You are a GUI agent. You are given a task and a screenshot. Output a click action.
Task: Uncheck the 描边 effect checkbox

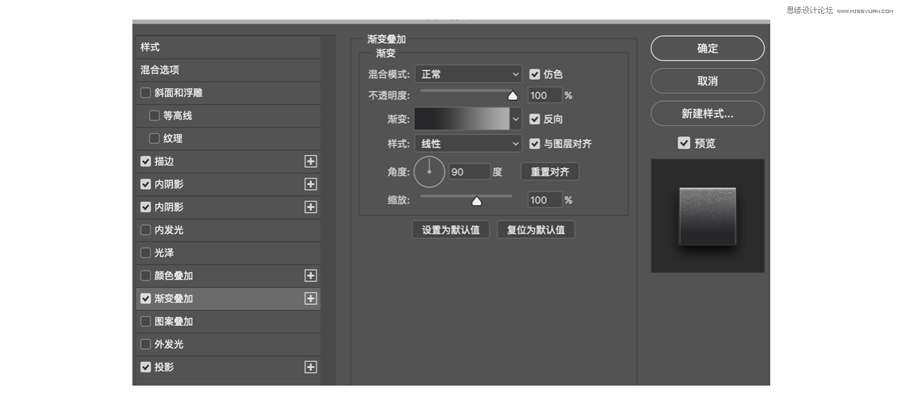[x=146, y=161]
